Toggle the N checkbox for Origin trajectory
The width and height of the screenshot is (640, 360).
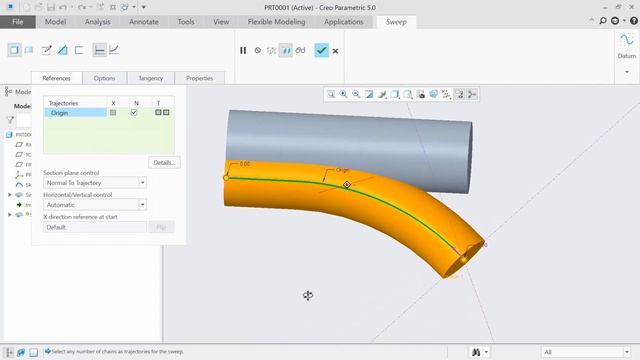click(134, 112)
